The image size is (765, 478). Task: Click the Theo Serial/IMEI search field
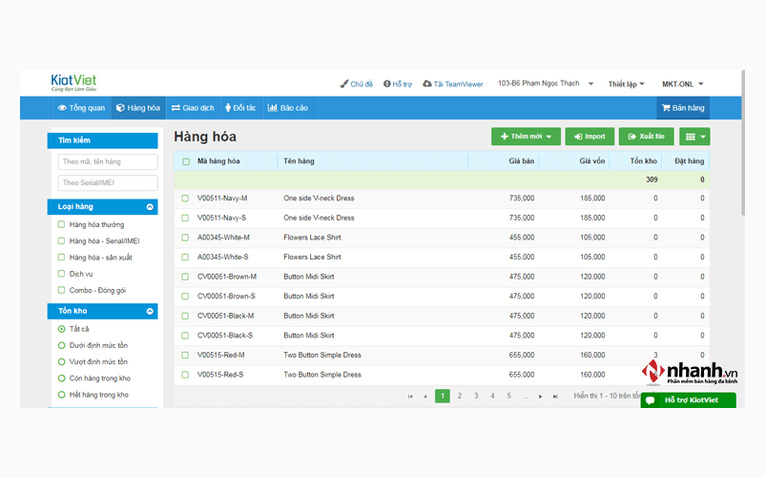click(107, 183)
